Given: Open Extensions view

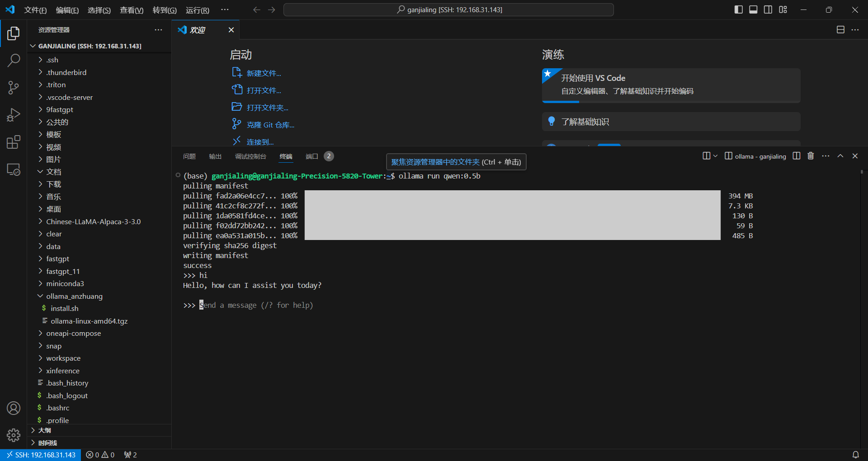Looking at the screenshot, I should tap(14, 142).
